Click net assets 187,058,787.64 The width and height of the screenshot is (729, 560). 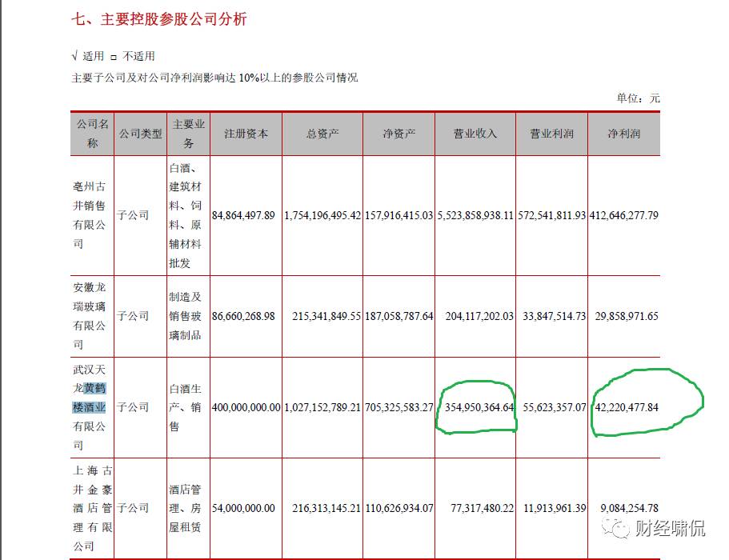399,317
